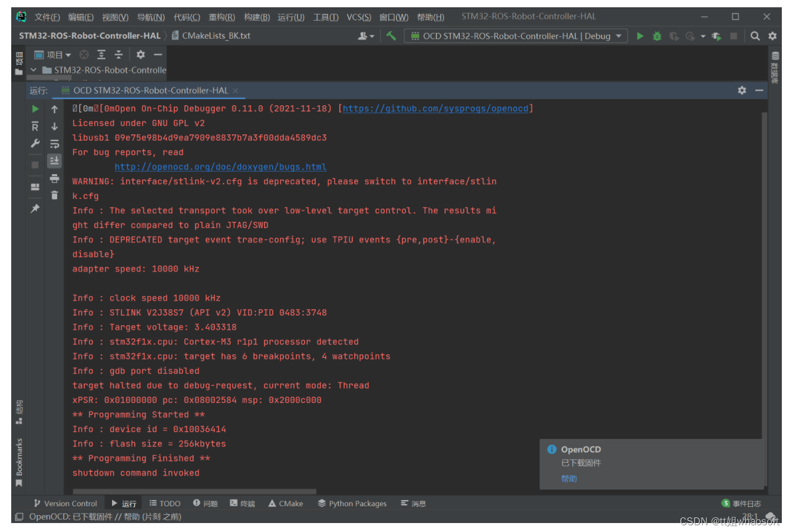Open the 编辑(E) menu
The image size is (788, 532).
[81, 17]
